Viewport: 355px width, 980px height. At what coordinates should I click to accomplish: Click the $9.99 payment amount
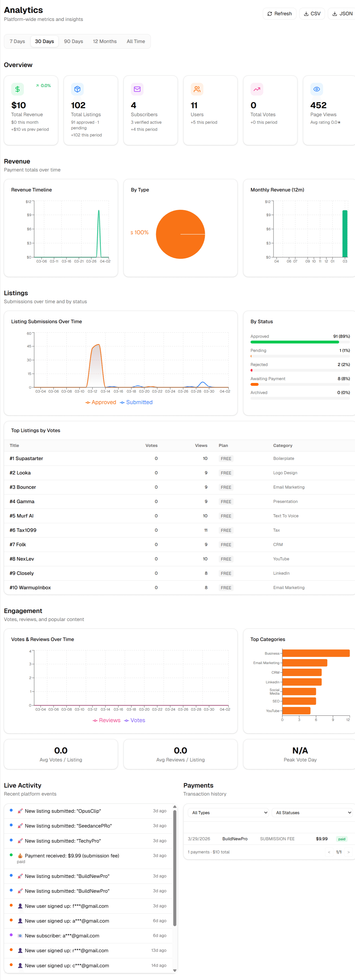(x=322, y=839)
